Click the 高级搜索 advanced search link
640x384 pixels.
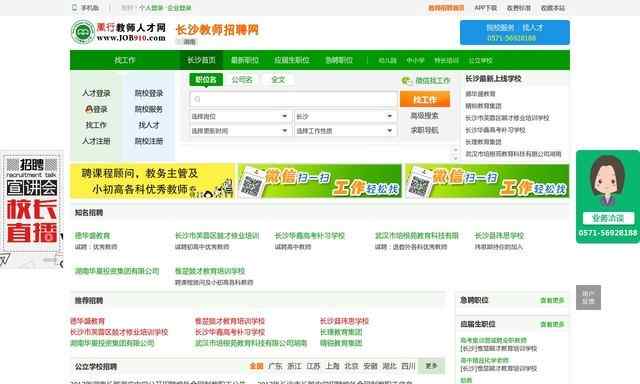(424, 116)
